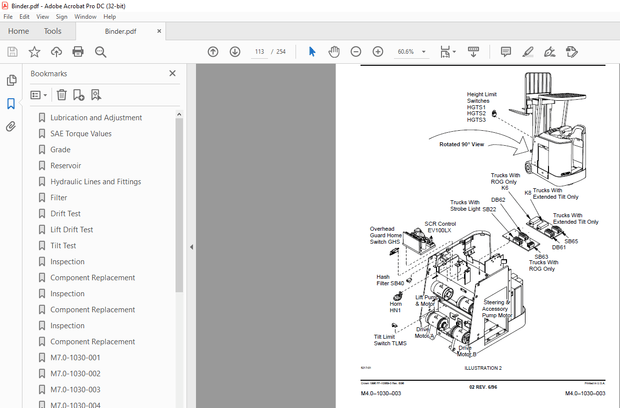The height and width of the screenshot is (408, 620).
Task: Collapse the navigation pane with the arrow
Action: [x=191, y=247]
